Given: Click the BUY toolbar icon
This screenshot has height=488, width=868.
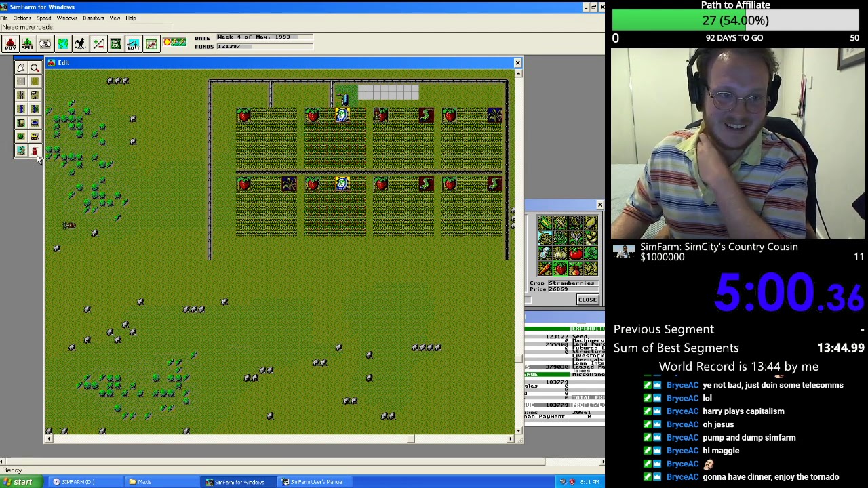Looking at the screenshot, I should coord(10,44).
